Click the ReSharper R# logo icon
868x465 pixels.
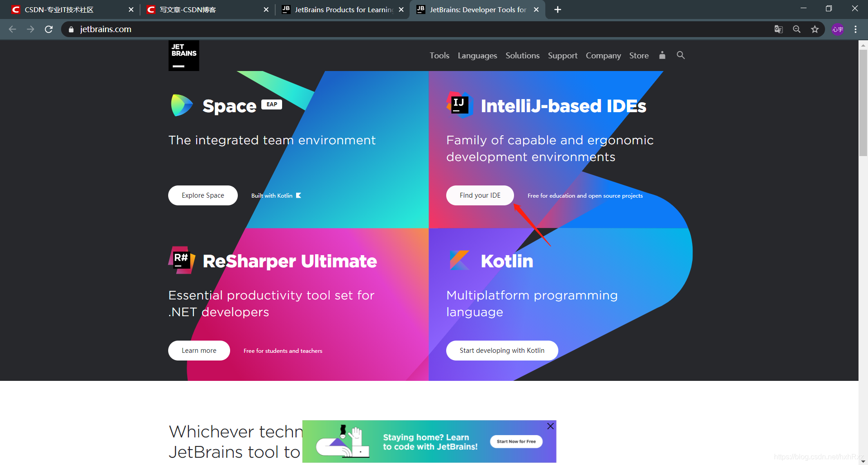pyautogui.click(x=182, y=260)
